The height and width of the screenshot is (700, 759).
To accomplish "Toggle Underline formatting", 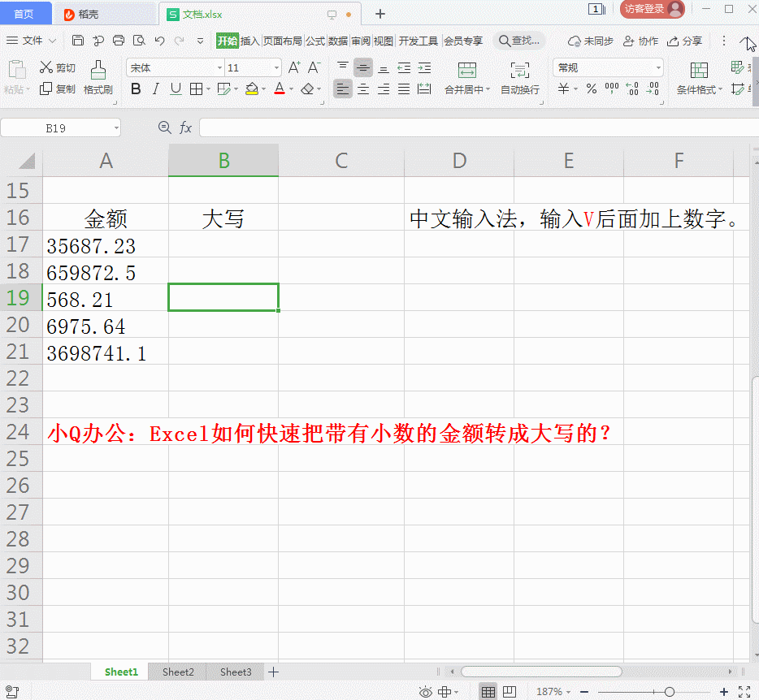I will (x=176, y=89).
